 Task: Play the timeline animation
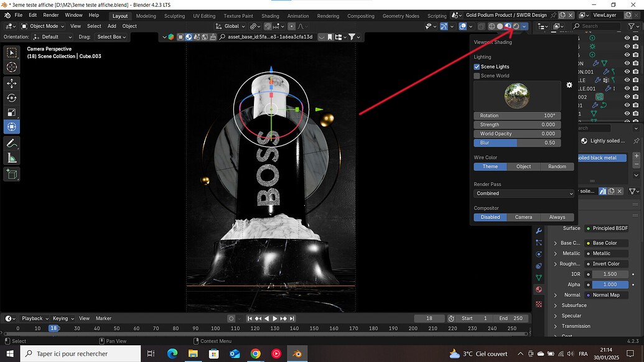(x=275, y=318)
